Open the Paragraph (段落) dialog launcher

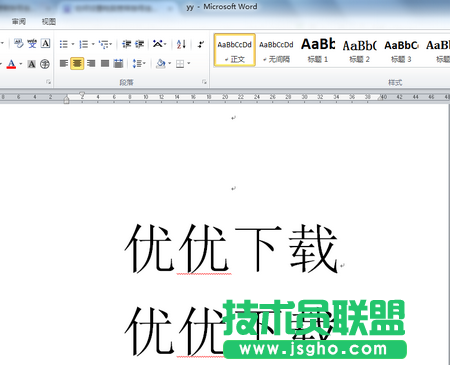click(x=204, y=82)
